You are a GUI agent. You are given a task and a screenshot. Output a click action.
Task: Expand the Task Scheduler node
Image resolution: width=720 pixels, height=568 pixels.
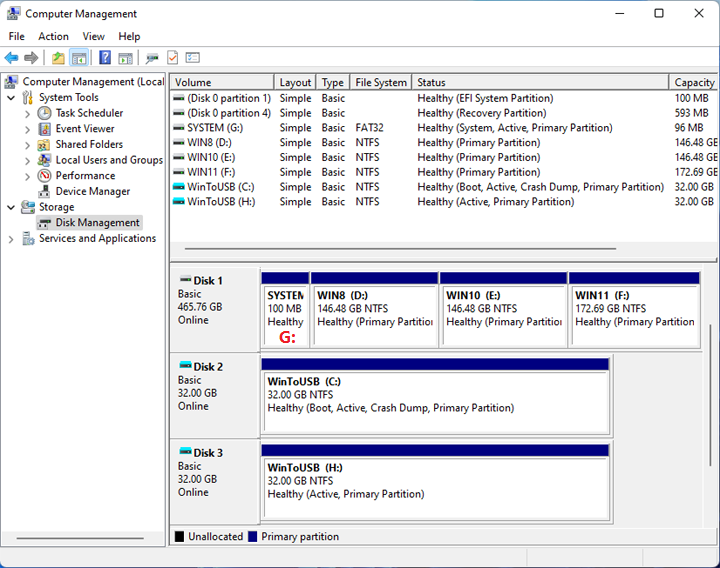click(x=27, y=113)
